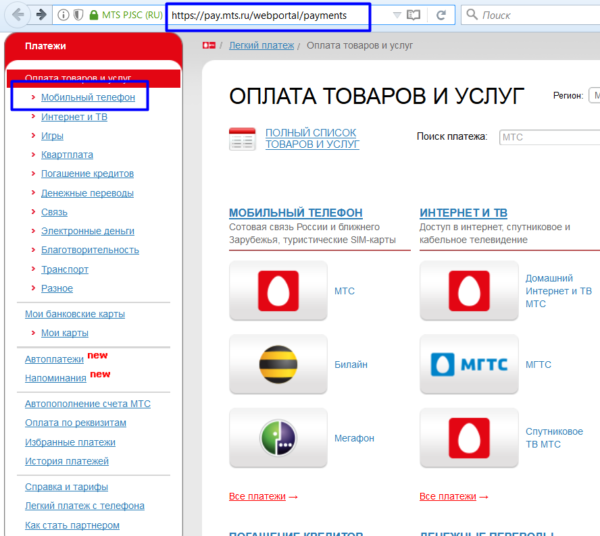The image size is (600, 536).
Task: Open the address bar history dropdown arrow
Action: click(397, 15)
